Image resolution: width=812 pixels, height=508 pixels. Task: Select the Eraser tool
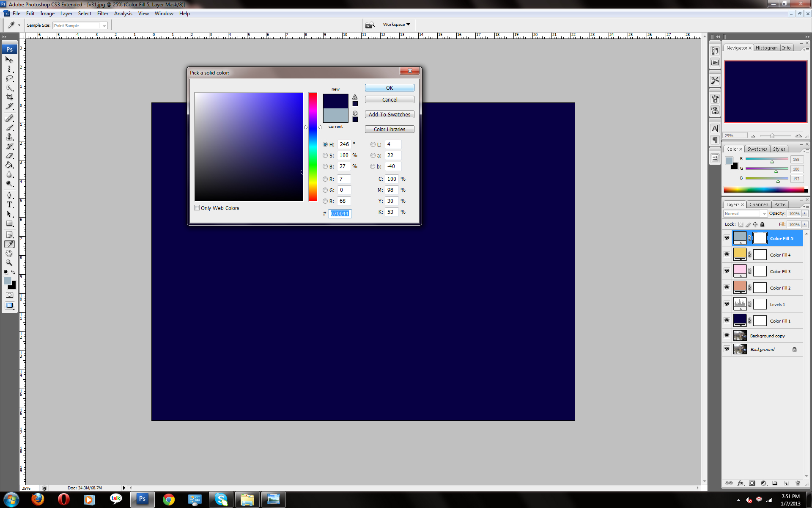pos(9,155)
